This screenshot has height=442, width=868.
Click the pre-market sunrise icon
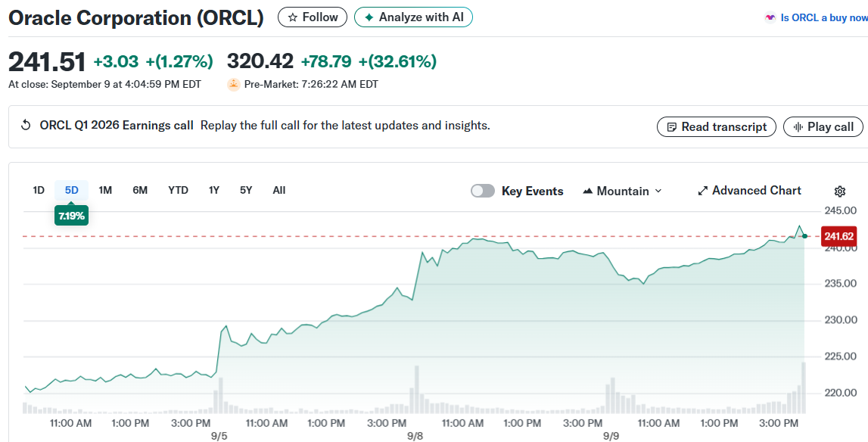(234, 84)
